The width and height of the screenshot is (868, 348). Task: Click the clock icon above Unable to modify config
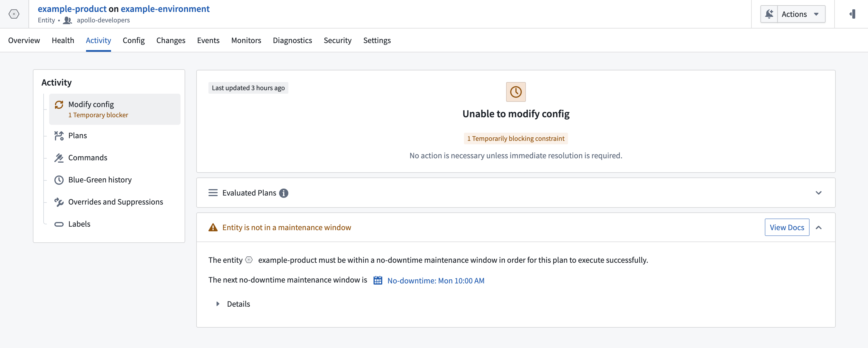point(516,91)
